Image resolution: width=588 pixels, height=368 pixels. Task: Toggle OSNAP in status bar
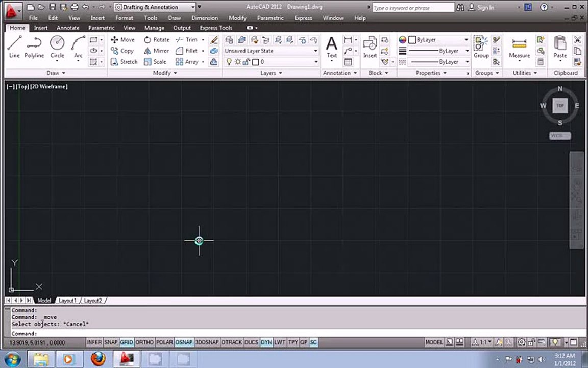pyautogui.click(x=184, y=342)
